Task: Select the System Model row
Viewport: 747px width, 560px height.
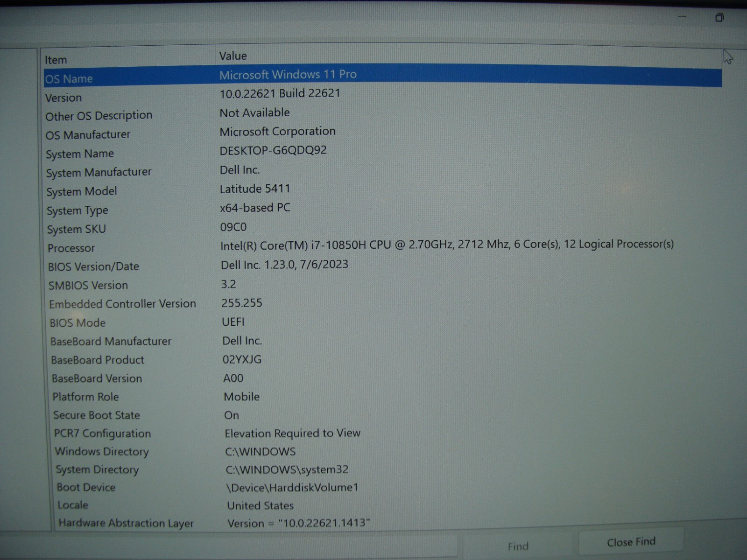Action: 82,191
